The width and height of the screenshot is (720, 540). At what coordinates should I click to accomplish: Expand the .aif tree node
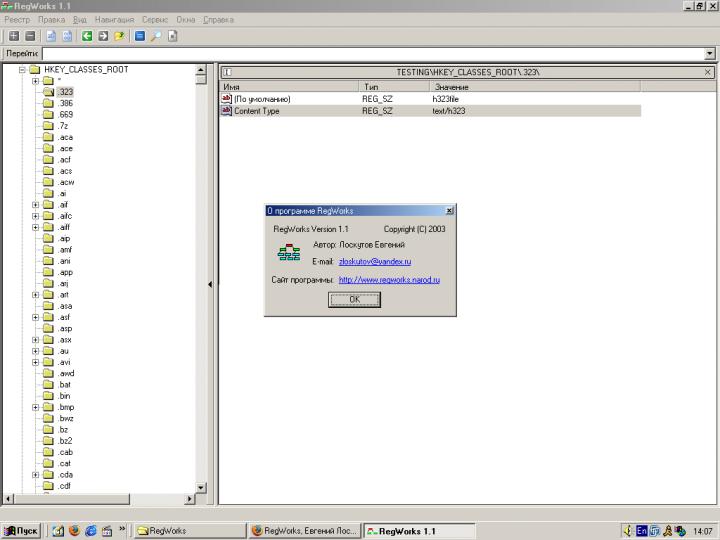36,204
